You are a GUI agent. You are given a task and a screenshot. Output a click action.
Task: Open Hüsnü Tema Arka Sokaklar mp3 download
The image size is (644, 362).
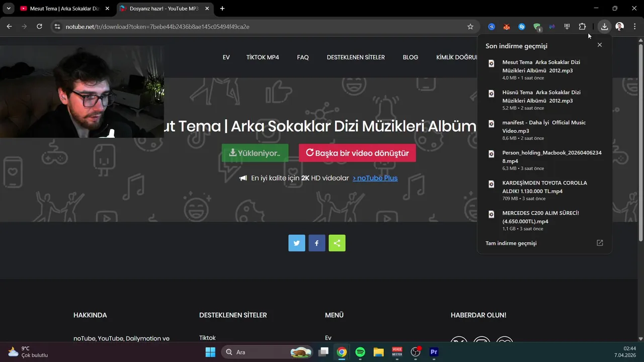click(544, 100)
